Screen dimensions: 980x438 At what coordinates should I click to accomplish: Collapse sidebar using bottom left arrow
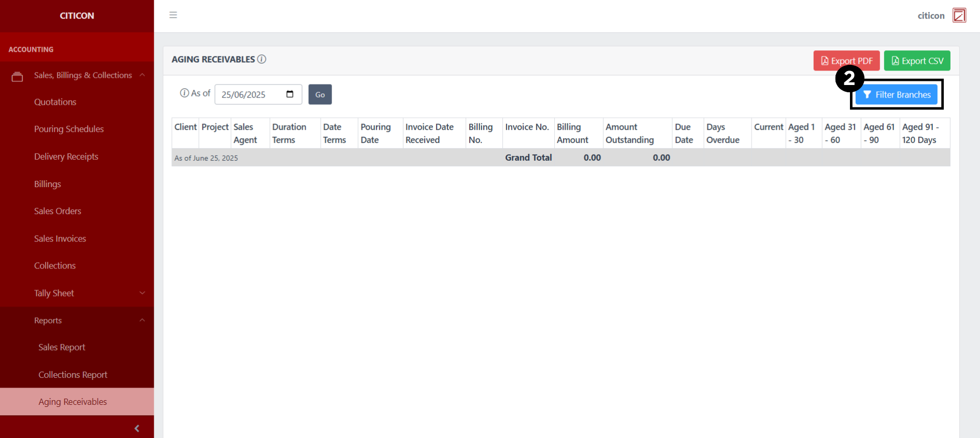tap(137, 428)
